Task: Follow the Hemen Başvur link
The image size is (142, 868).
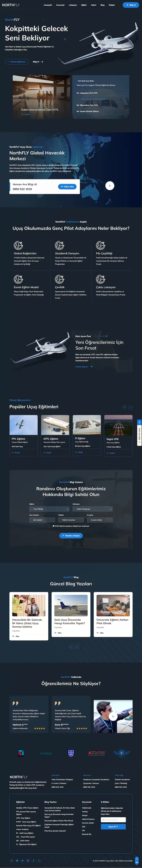Action: click(84, 366)
